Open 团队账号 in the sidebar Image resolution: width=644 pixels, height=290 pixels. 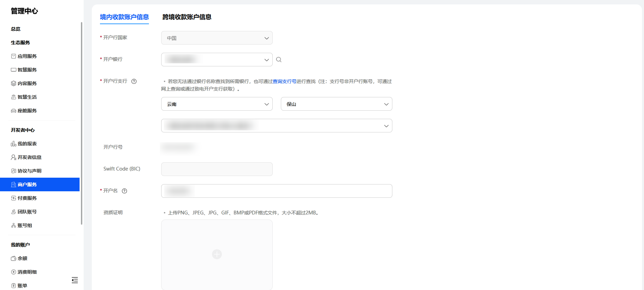tap(27, 212)
